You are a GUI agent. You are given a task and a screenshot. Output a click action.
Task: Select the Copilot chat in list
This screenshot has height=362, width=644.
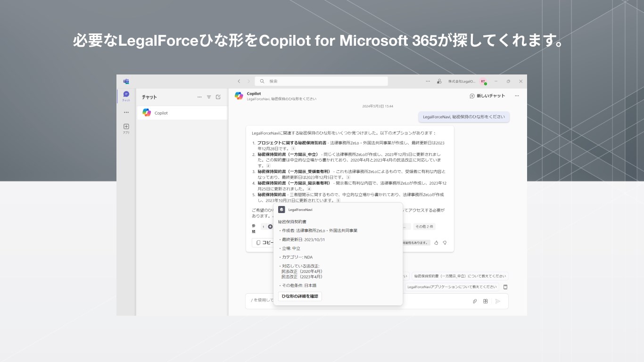pos(182,113)
